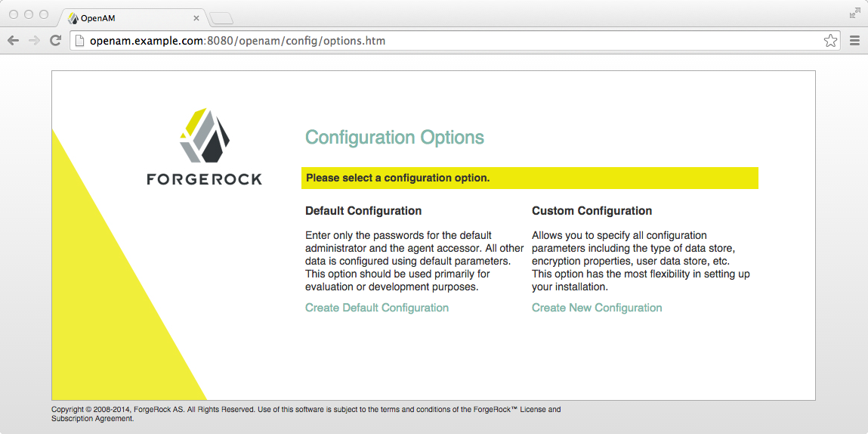Click the Configuration Options page heading
The height and width of the screenshot is (434, 868).
(x=394, y=138)
